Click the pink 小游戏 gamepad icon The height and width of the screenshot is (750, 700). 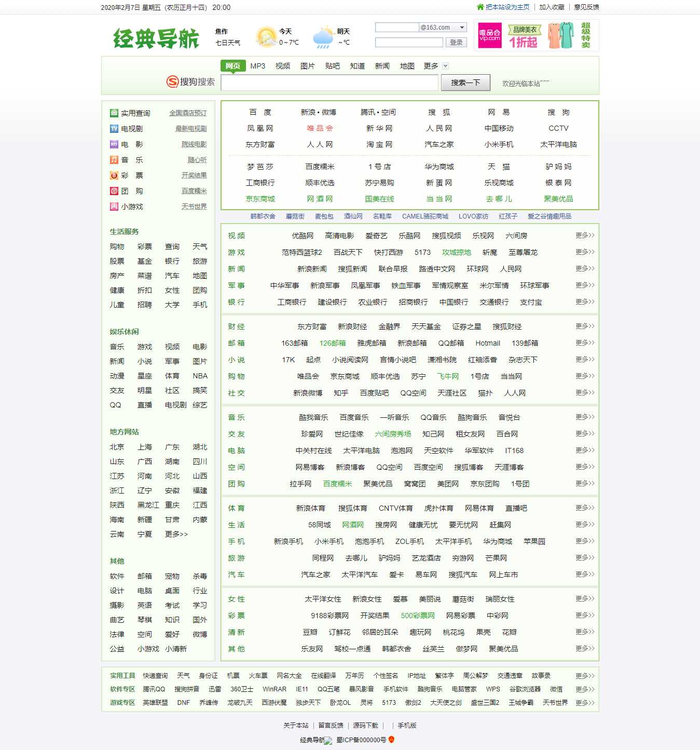(114, 206)
